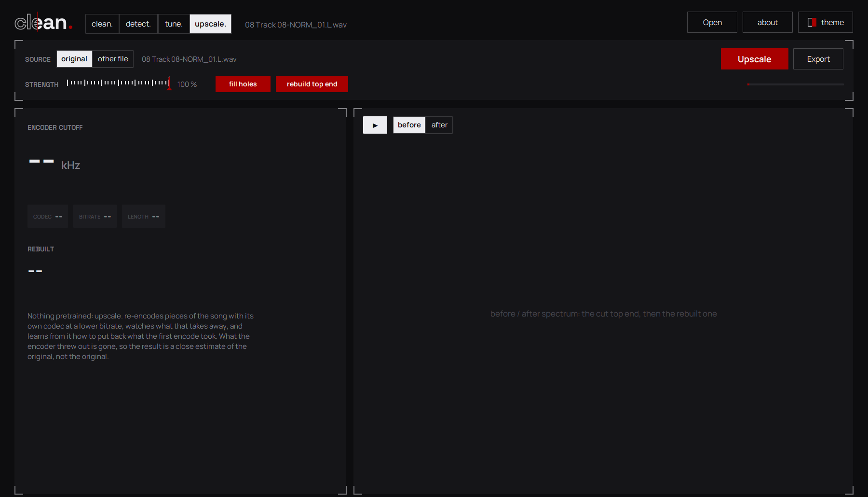Click the spectrum placeholder text
This screenshot has width=868, height=497.
[x=604, y=314]
